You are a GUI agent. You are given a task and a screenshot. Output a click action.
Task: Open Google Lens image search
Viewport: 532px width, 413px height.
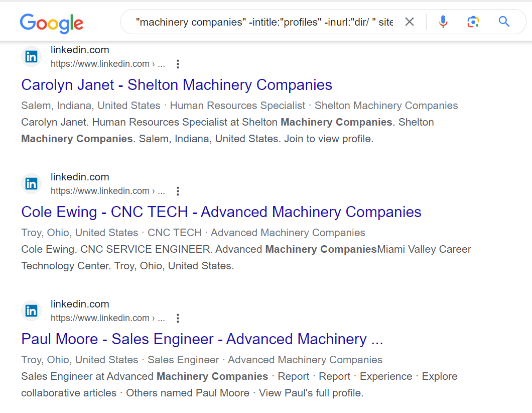click(473, 22)
